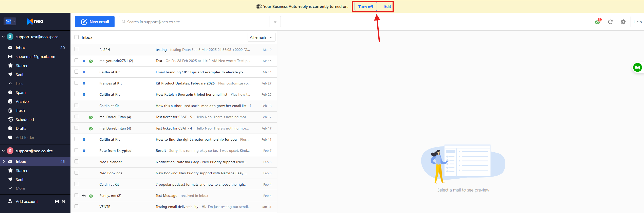Viewport: 644px width, 213px height.
Task: Tick checkbox for me, yetunde2731 email
Action: 77,60
